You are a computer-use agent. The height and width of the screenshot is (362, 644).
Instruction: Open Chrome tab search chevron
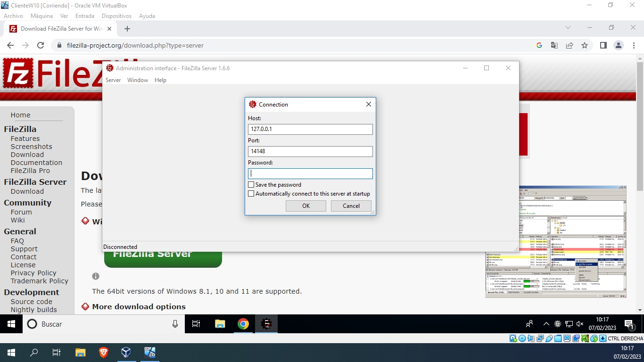pyautogui.click(x=568, y=28)
